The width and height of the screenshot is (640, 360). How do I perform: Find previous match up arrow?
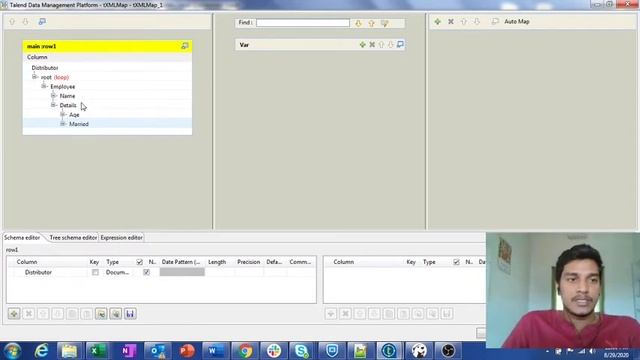click(x=371, y=23)
